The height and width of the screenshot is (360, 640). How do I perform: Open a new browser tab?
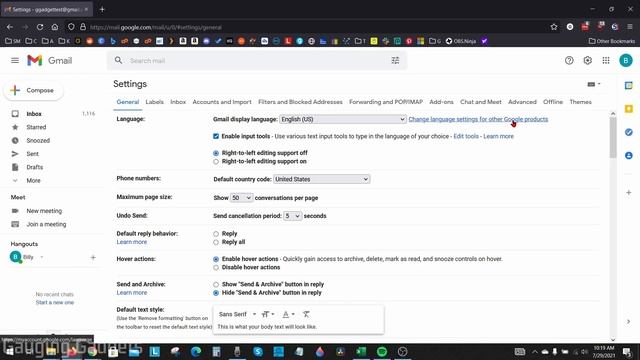102,9
